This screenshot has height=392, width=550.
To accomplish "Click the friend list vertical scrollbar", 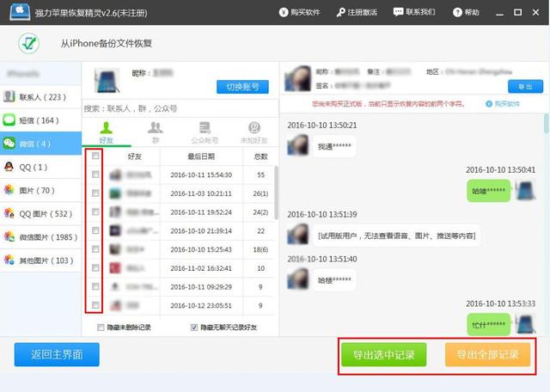I will click(x=276, y=193).
